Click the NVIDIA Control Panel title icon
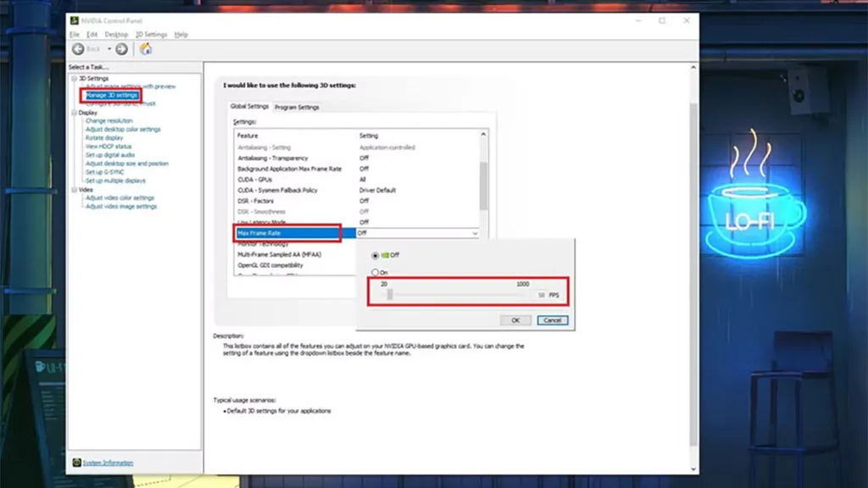 click(75, 20)
